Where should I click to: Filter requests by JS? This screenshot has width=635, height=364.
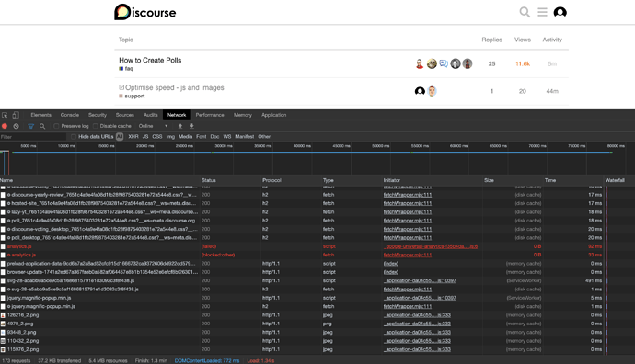point(145,137)
